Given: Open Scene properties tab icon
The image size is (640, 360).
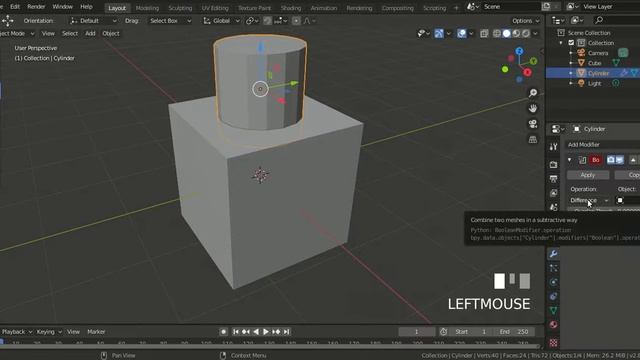Looking at the screenshot, I should [x=553, y=207].
